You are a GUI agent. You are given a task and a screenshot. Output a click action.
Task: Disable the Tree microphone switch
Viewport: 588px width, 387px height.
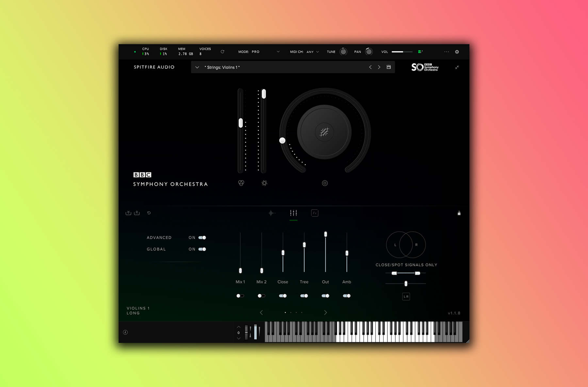point(304,296)
